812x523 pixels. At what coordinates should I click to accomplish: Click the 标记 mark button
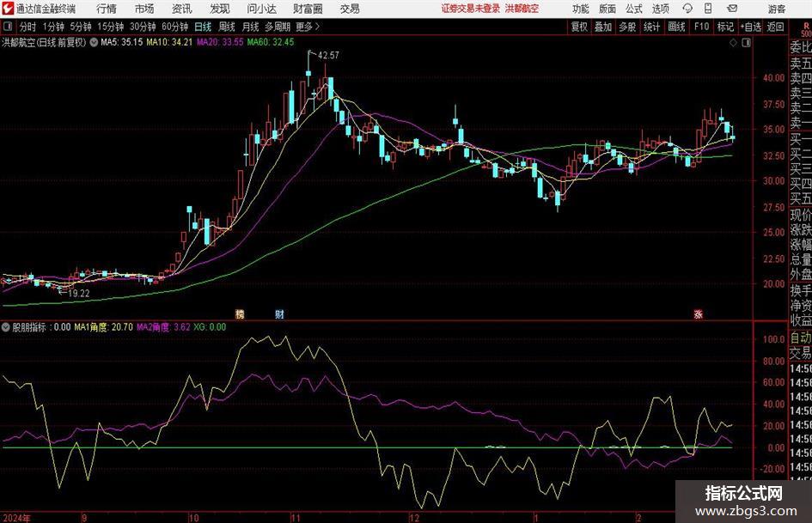click(x=725, y=27)
